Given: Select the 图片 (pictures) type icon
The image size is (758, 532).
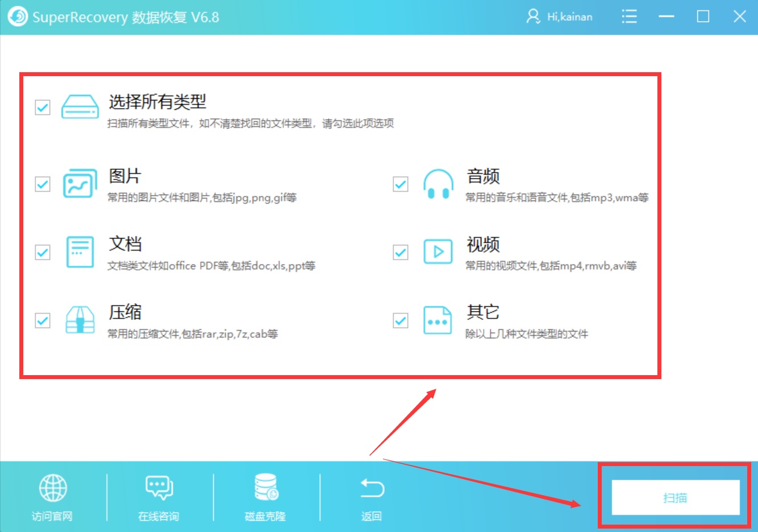Looking at the screenshot, I should (80, 184).
